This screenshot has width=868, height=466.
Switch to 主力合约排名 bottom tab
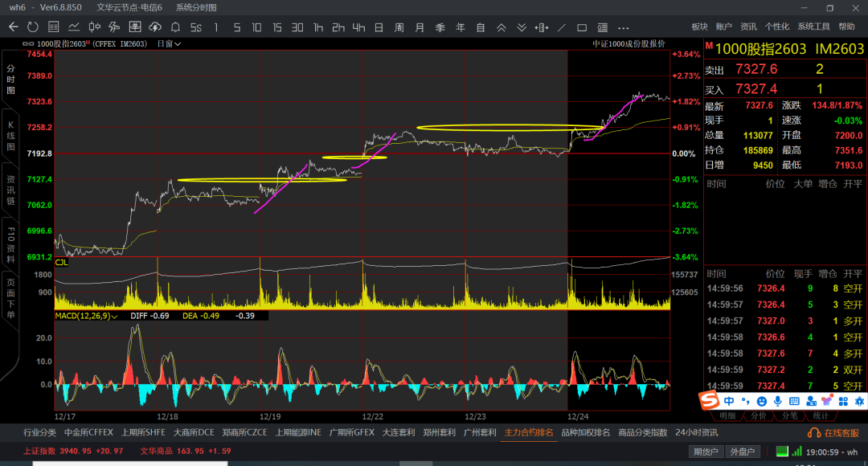(529, 432)
